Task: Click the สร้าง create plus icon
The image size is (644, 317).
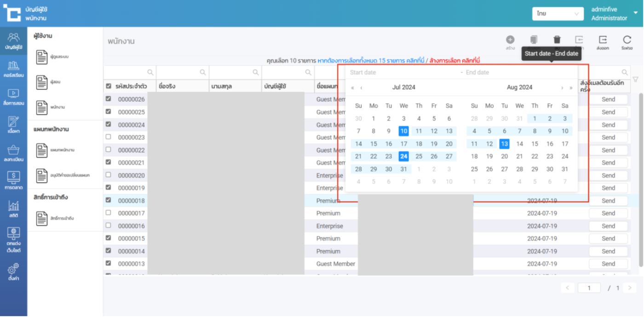Action: (510, 40)
